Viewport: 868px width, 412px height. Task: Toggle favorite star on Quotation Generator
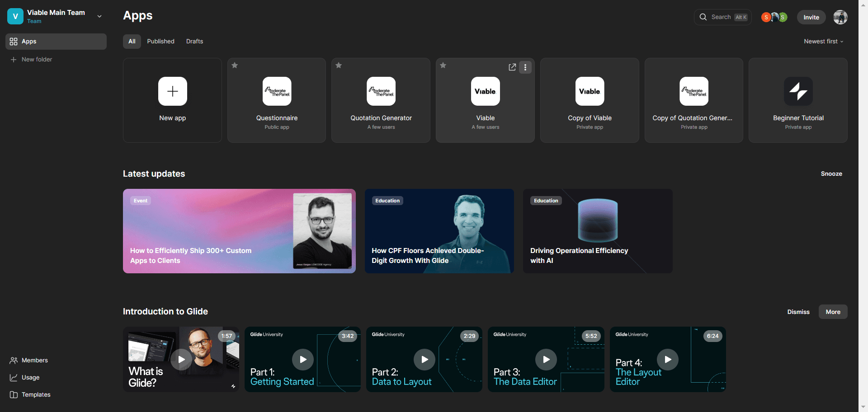(x=339, y=66)
